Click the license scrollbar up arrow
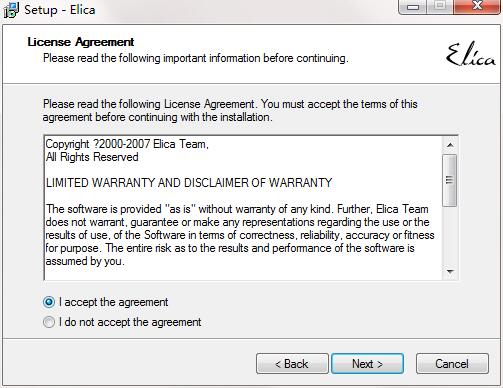The image size is (503, 388). (x=450, y=145)
